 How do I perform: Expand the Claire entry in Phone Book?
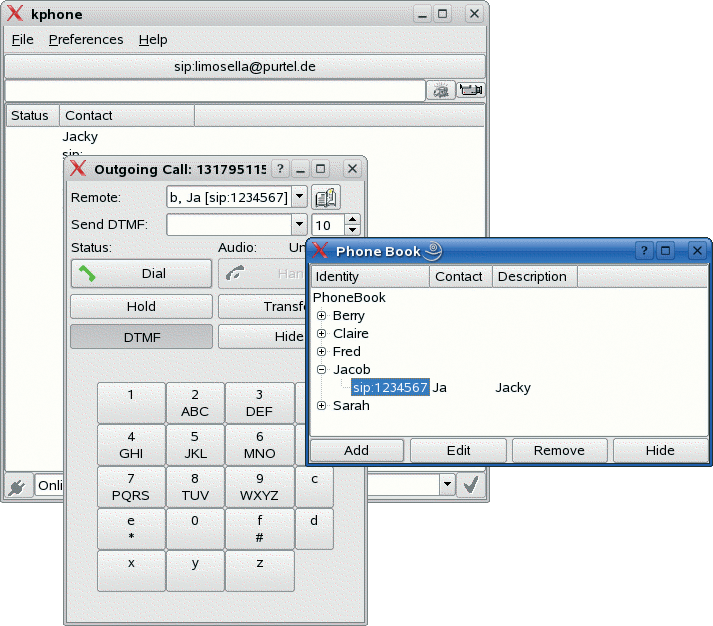coord(321,333)
